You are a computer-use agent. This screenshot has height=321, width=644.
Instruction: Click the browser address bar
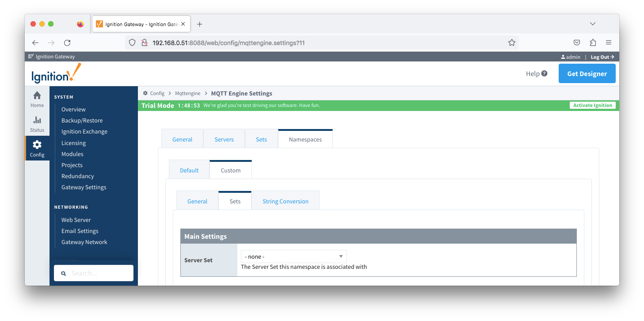pos(322,43)
